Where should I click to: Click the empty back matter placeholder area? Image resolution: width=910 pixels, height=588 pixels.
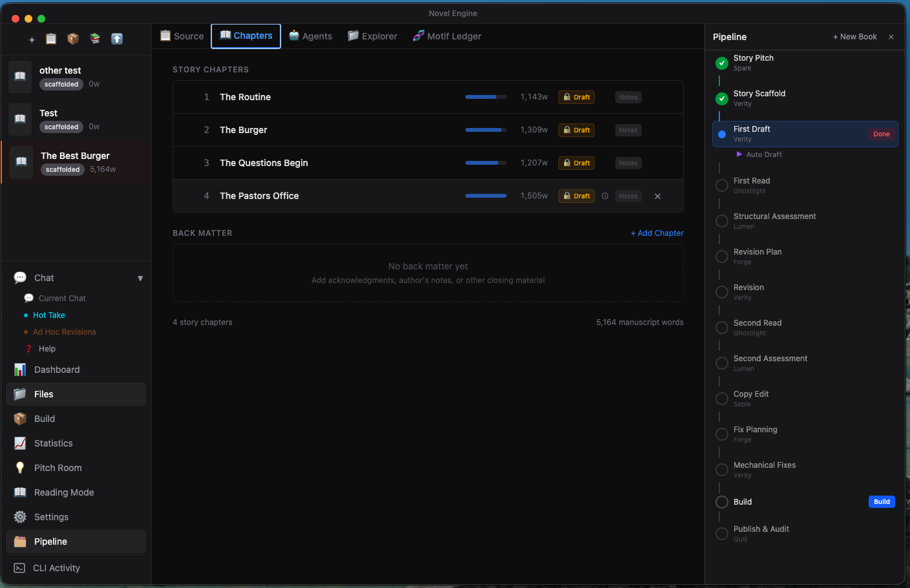pyautogui.click(x=428, y=273)
